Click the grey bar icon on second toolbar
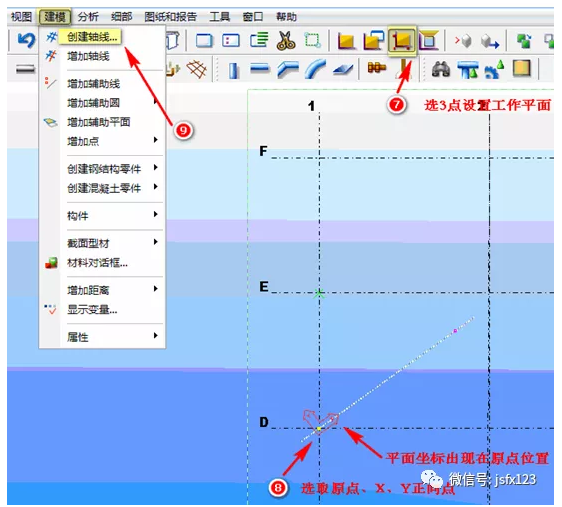Screen dimensions: 562x507 [25, 69]
